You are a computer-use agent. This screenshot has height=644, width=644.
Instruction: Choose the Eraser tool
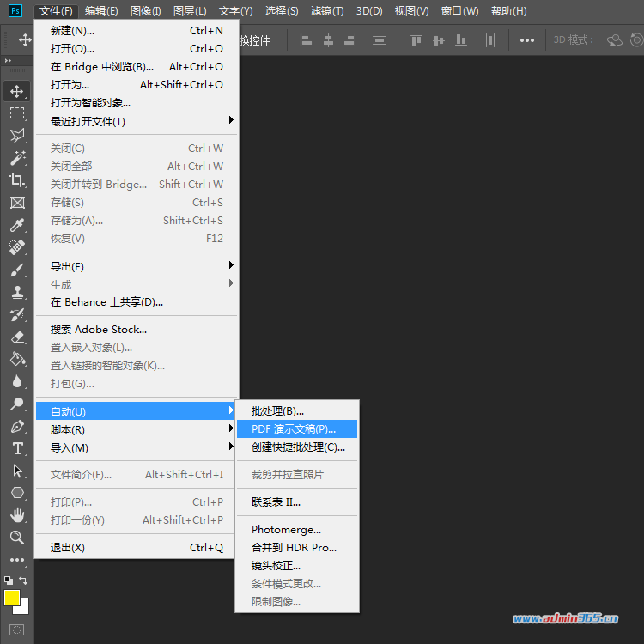point(17,337)
